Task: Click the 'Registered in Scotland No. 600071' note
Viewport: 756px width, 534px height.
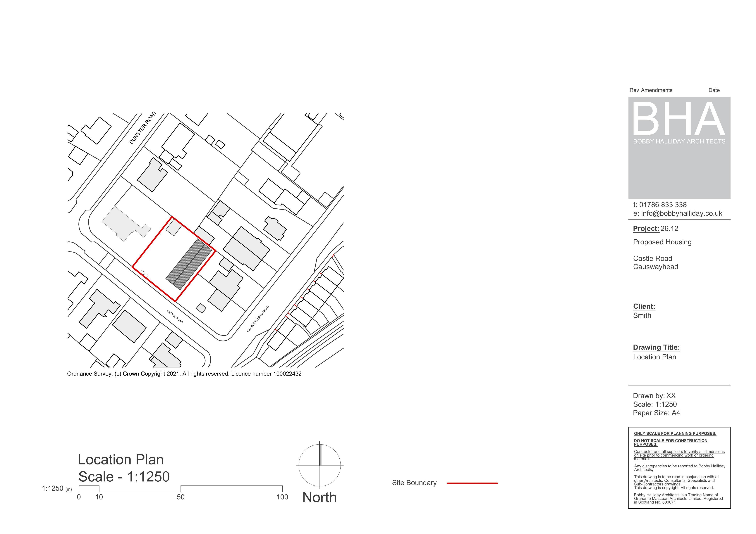Action: pos(678,500)
